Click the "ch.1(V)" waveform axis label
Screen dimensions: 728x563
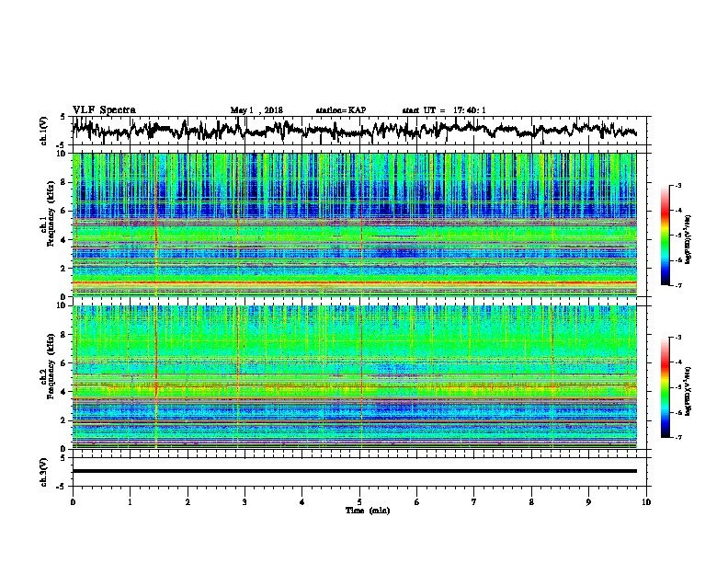tap(44, 131)
